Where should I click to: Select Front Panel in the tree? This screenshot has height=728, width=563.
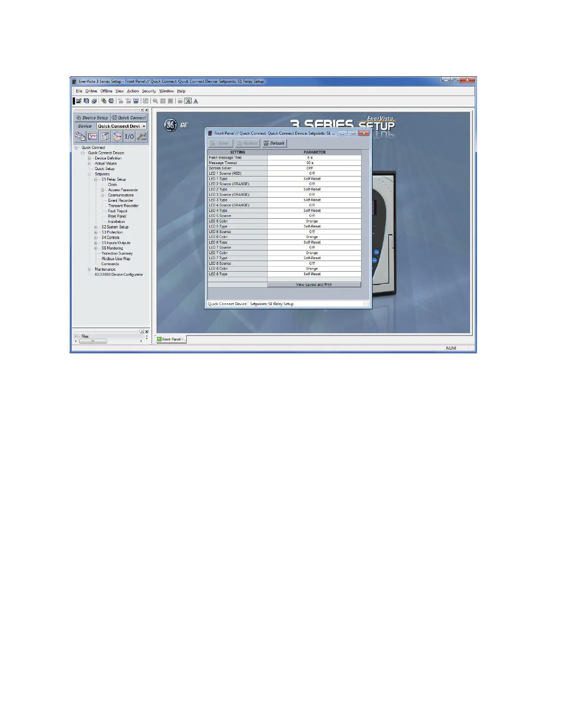click(x=117, y=216)
